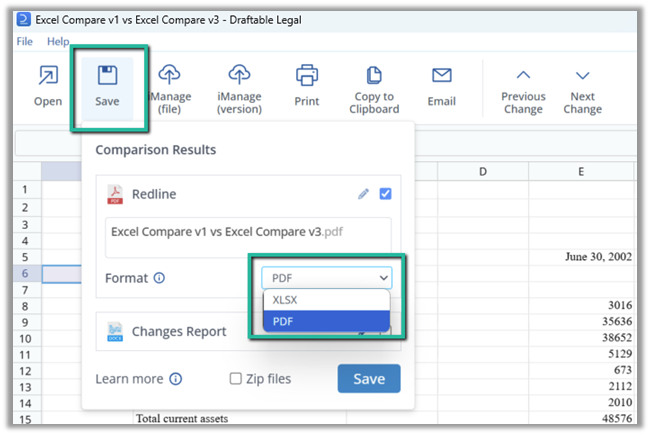Click cell containing 48576

pos(581,418)
